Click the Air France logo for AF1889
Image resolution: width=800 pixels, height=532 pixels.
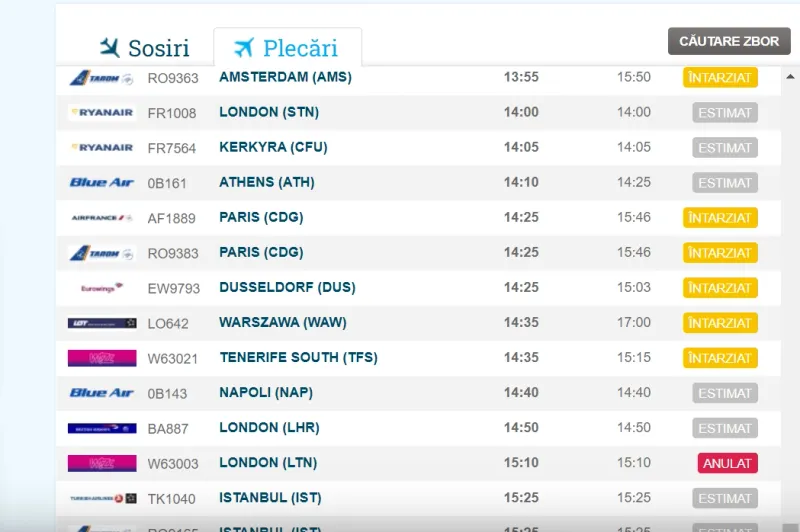click(102, 218)
